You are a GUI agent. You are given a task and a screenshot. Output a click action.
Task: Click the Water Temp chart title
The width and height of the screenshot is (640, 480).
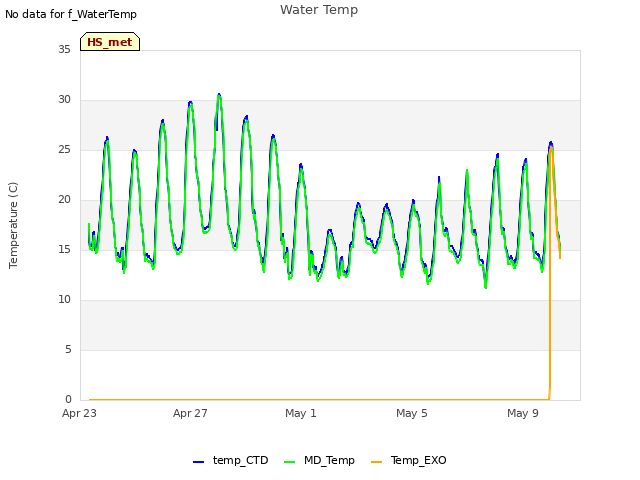point(319,9)
